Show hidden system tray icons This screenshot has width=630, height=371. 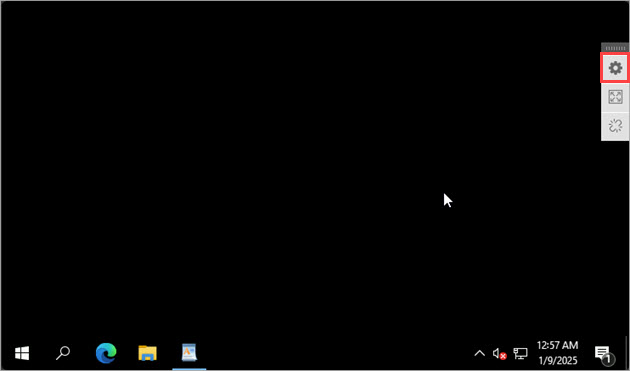pyautogui.click(x=479, y=354)
